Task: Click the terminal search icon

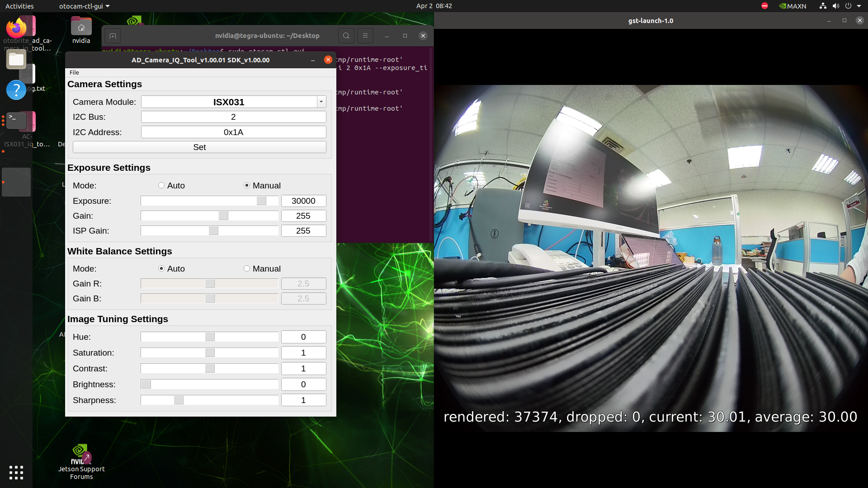Action: [346, 36]
